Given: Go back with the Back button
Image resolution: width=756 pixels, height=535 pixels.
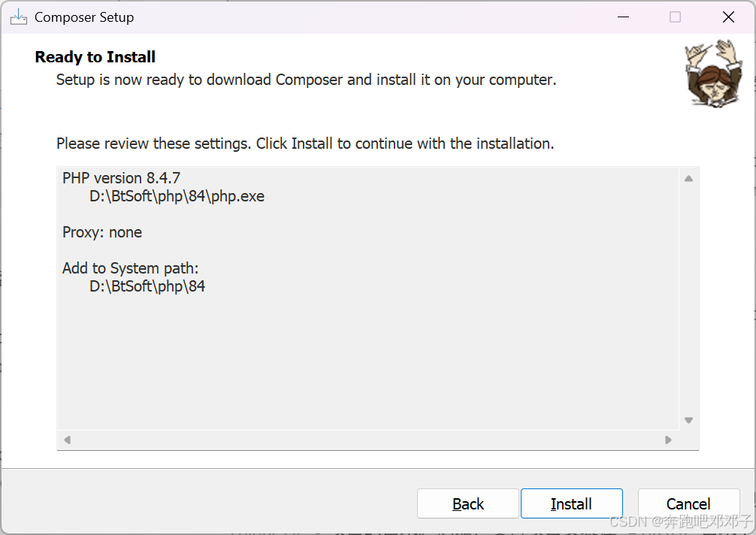Looking at the screenshot, I should [x=467, y=503].
